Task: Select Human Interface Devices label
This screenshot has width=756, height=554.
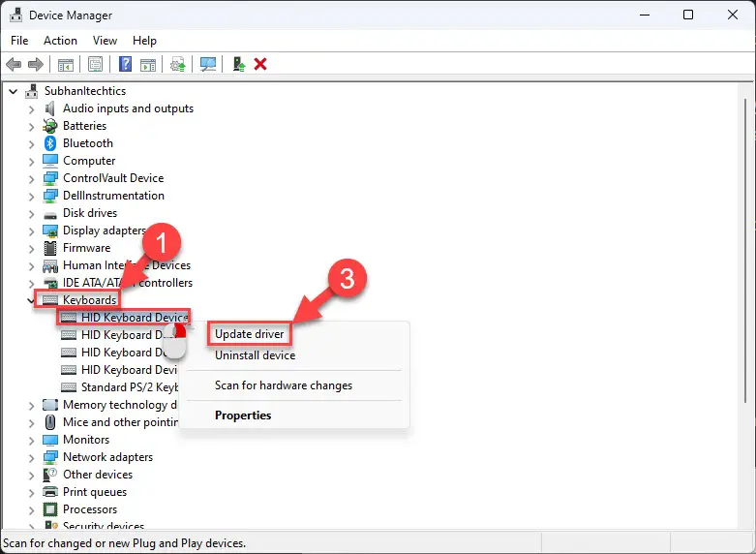Action: pos(127,265)
